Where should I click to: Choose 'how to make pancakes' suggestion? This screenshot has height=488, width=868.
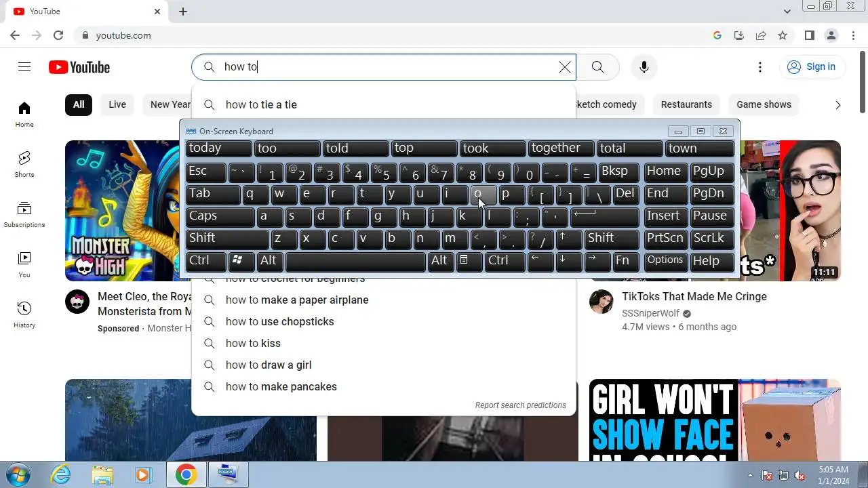tap(384, 386)
